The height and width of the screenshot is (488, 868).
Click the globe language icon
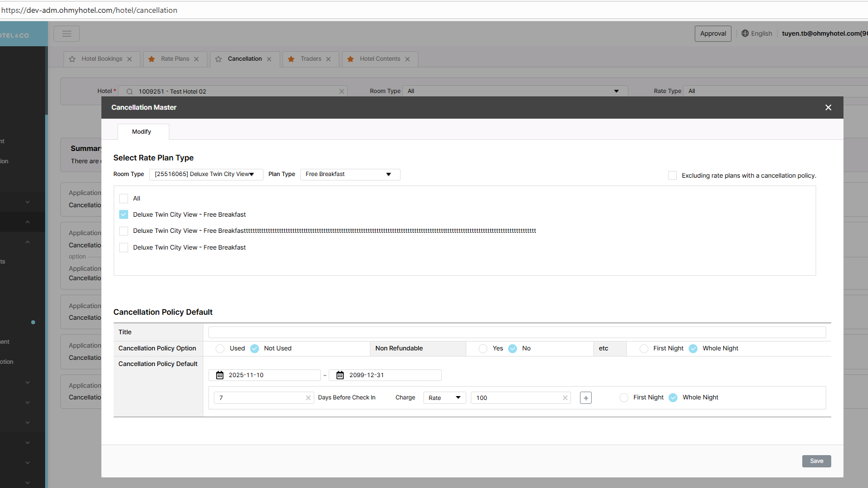(745, 33)
